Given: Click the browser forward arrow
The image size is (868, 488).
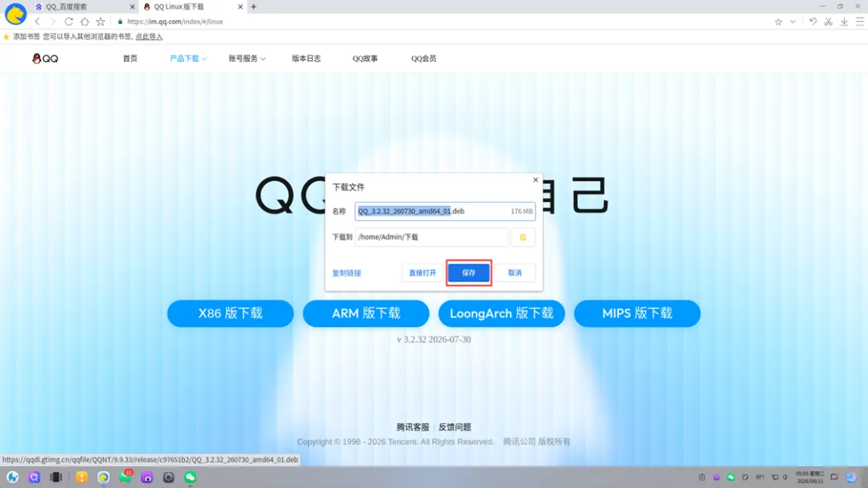Looking at the screenshot, I should tap(53, 22).
